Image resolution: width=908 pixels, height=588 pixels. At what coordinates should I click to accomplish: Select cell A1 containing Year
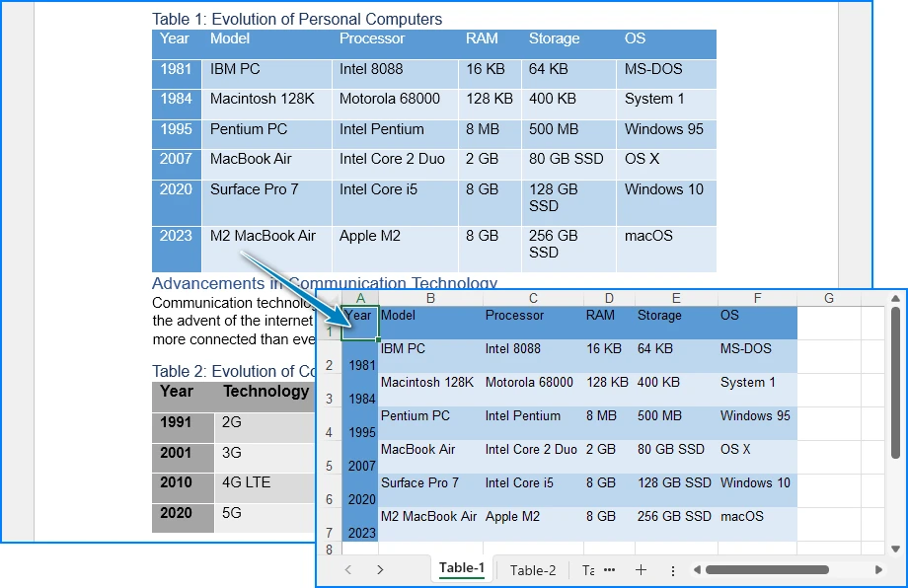[x=359, y=316]
